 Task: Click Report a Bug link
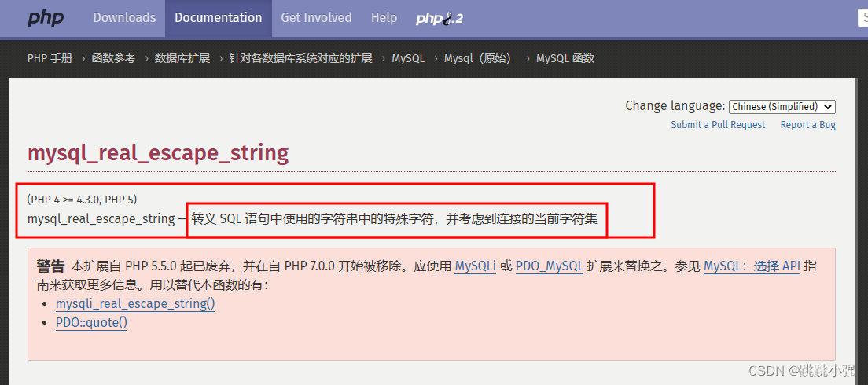point(807,125)
